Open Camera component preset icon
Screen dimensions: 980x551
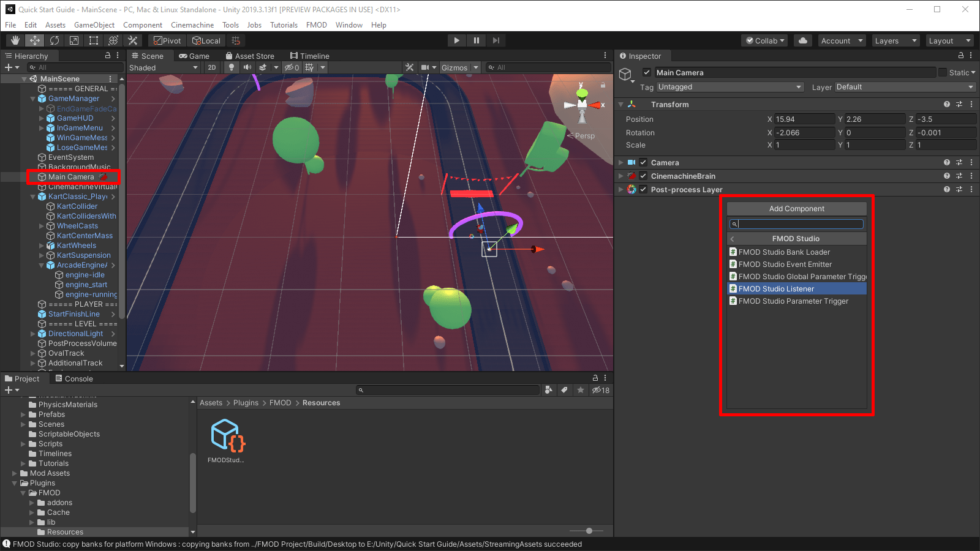coord(959,163)
